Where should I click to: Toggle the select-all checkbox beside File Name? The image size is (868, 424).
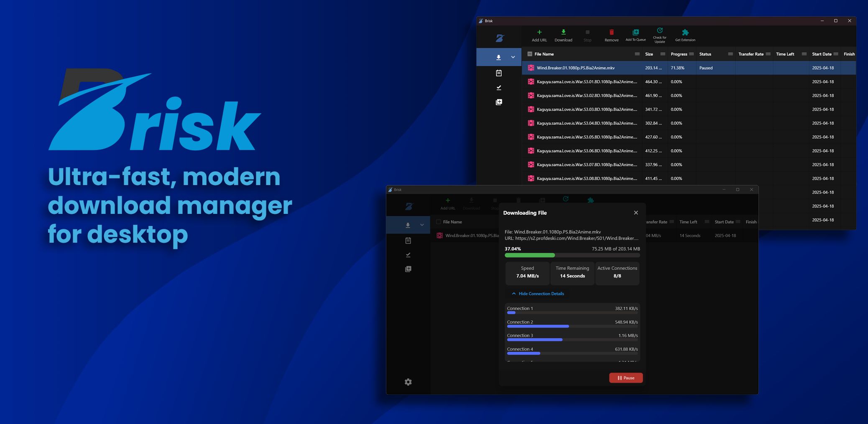click(x=439, y=222)
